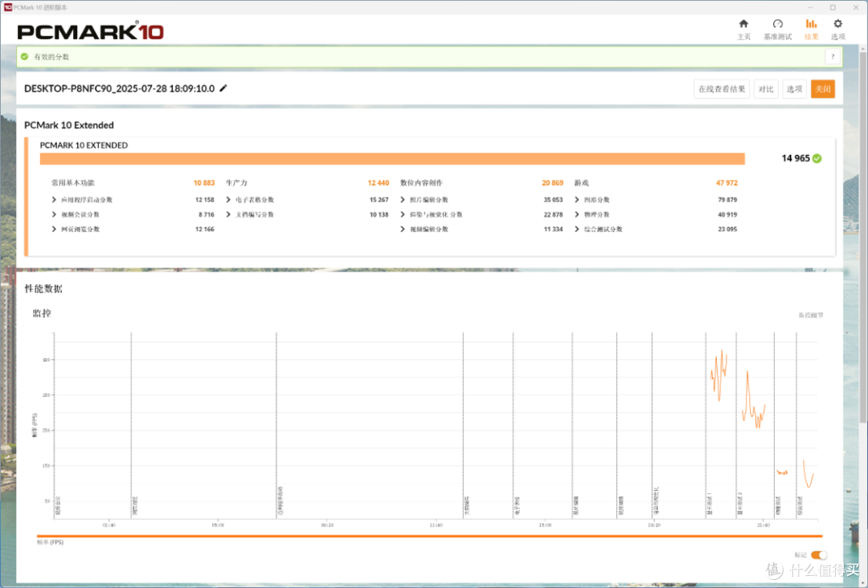The height and width of the screenshot is (588, 868).
Task: Click the green check icon beside 有效的分数
Action: [x=24, y=56]
